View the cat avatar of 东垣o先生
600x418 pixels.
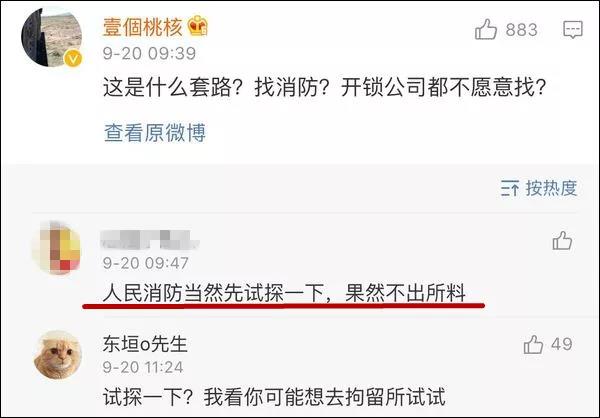(57, 355)
